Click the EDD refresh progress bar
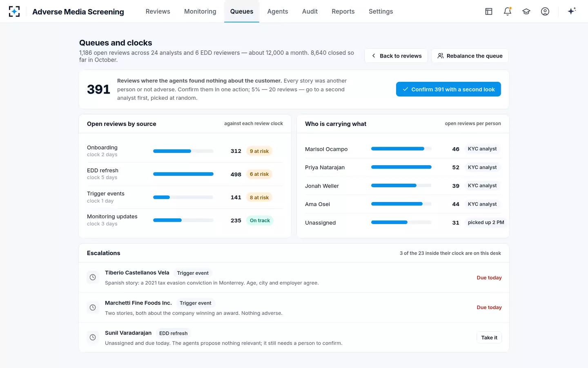The width and height of the screenshot is (588, 368). [183, 174]
